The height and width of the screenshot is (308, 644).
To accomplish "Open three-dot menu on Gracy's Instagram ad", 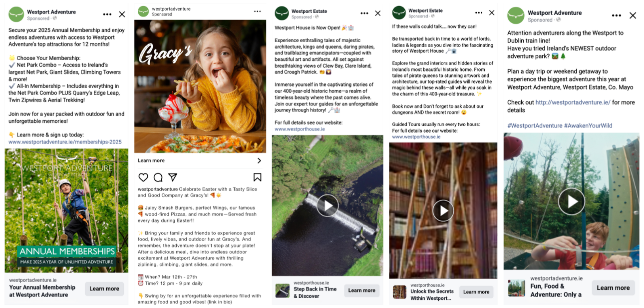I will click(x=257, y=11).
